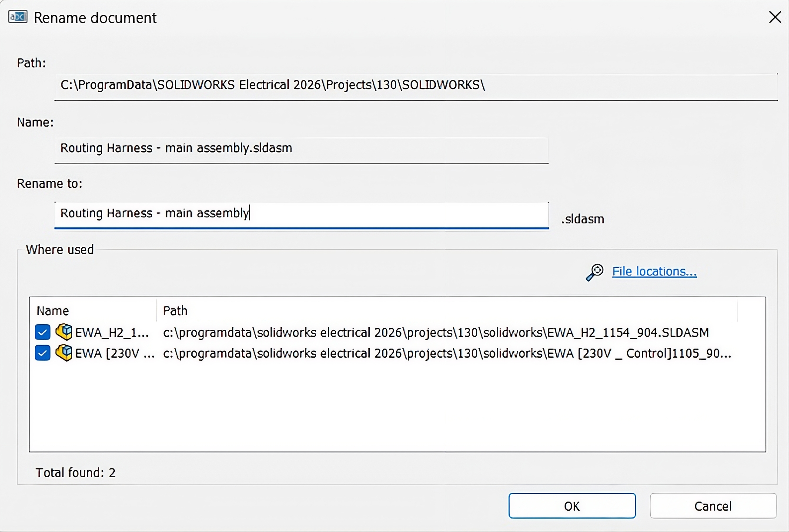Click the Total found: 2 status text

[76, 473]
